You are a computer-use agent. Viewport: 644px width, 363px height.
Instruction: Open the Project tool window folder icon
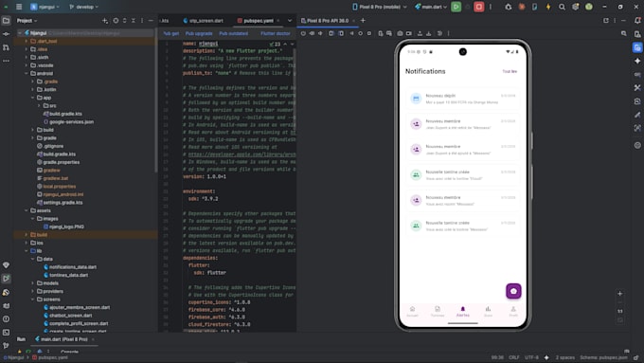click(x=6, y=20)
